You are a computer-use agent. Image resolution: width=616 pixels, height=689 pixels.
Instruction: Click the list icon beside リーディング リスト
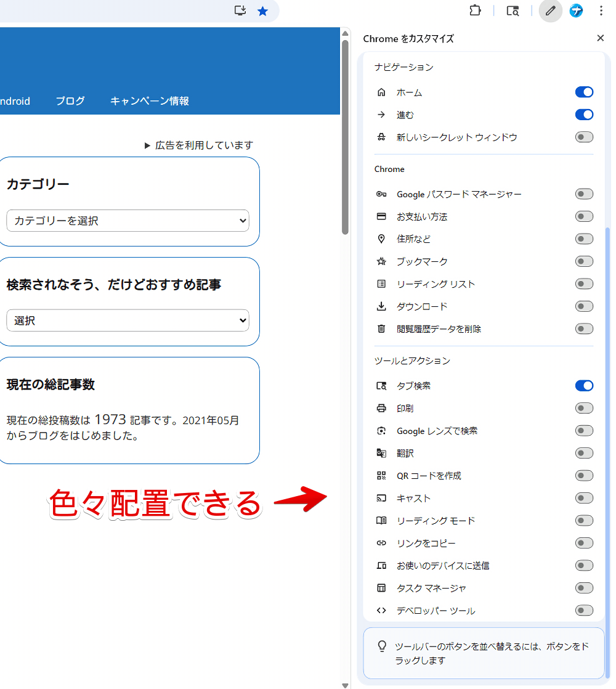(x=381, y=284)
